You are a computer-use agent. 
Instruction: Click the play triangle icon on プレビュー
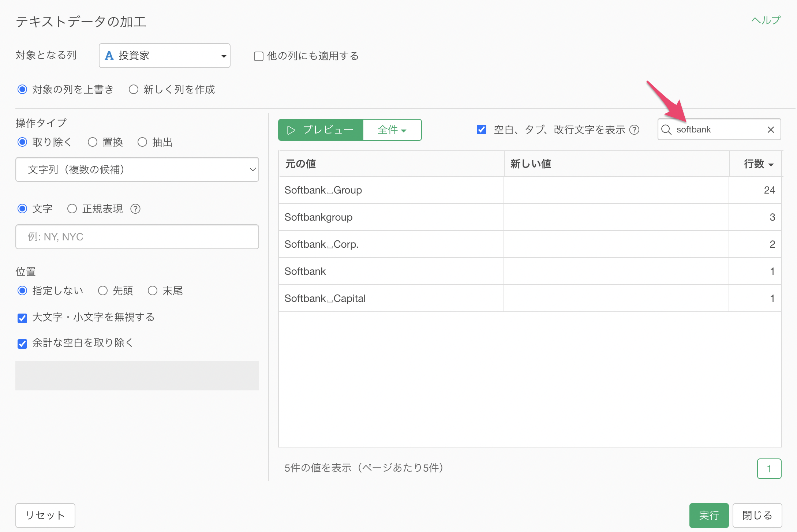point(291,130)
